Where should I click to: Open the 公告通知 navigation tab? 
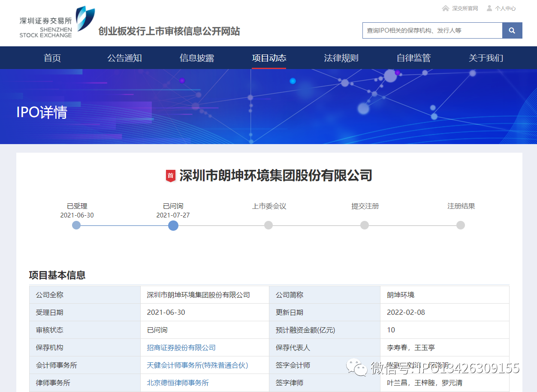[124, 58]
